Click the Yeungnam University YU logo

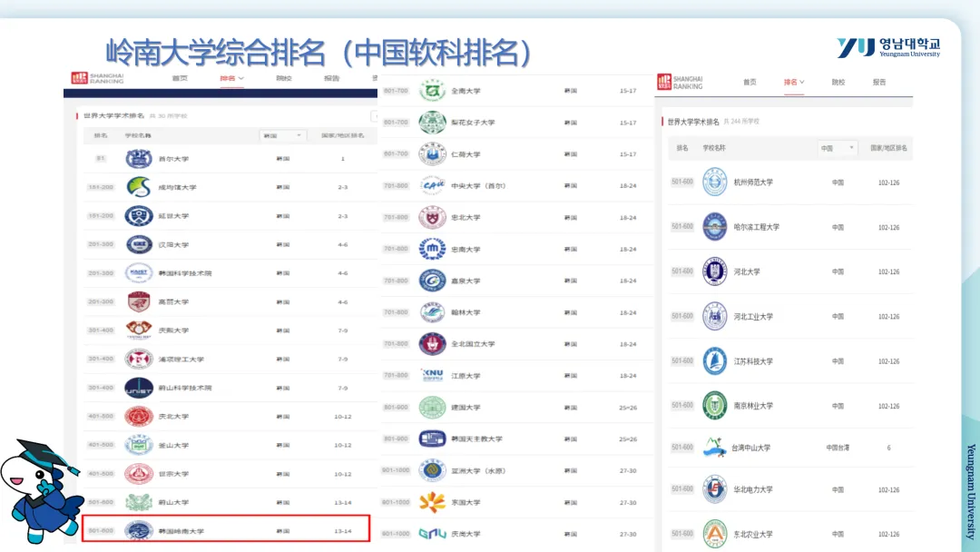888,47
